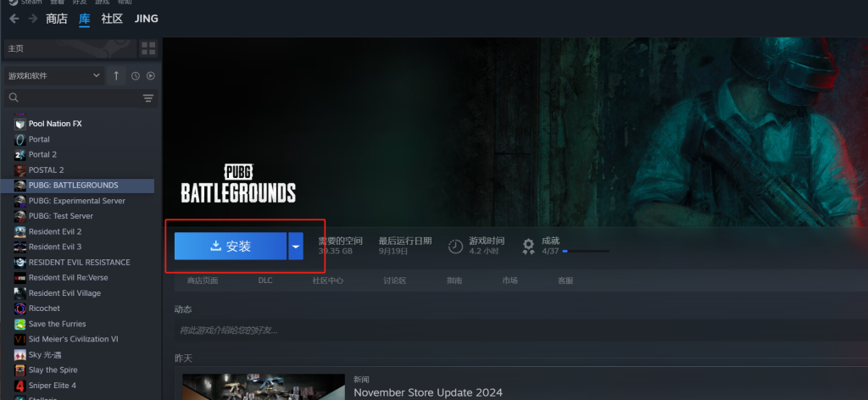Open the JING profile tab
Image resolution: width=868 pixels, height=400 pixels.
(146, 19)
